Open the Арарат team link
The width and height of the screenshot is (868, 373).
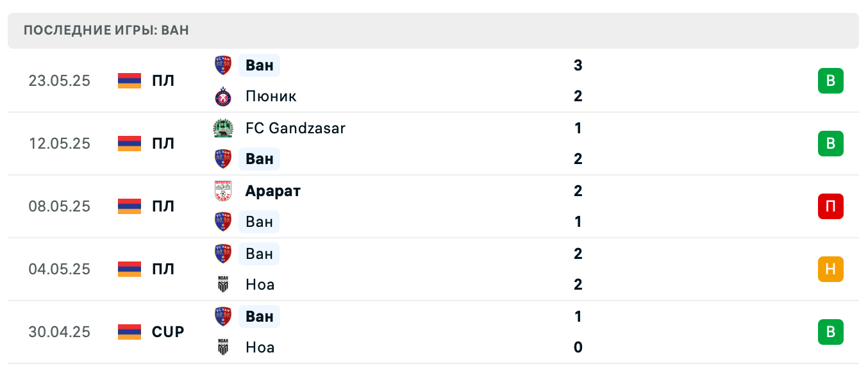[x=272, y=191]
